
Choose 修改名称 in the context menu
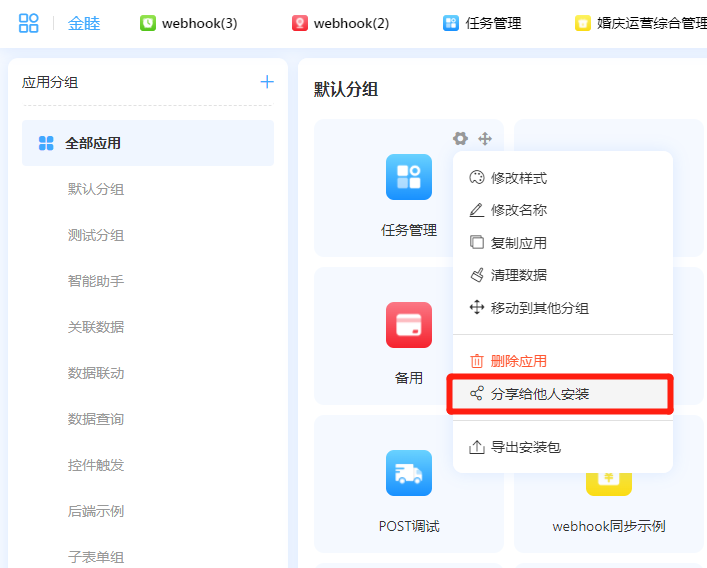tap(518, 210)
